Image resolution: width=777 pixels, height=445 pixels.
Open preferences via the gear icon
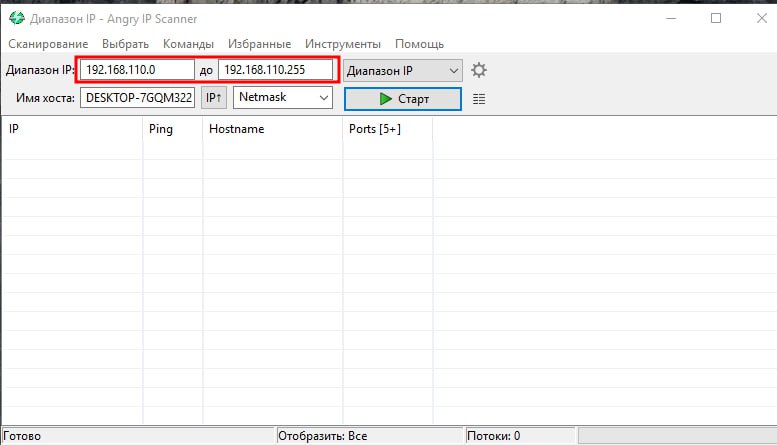(479, 70)
